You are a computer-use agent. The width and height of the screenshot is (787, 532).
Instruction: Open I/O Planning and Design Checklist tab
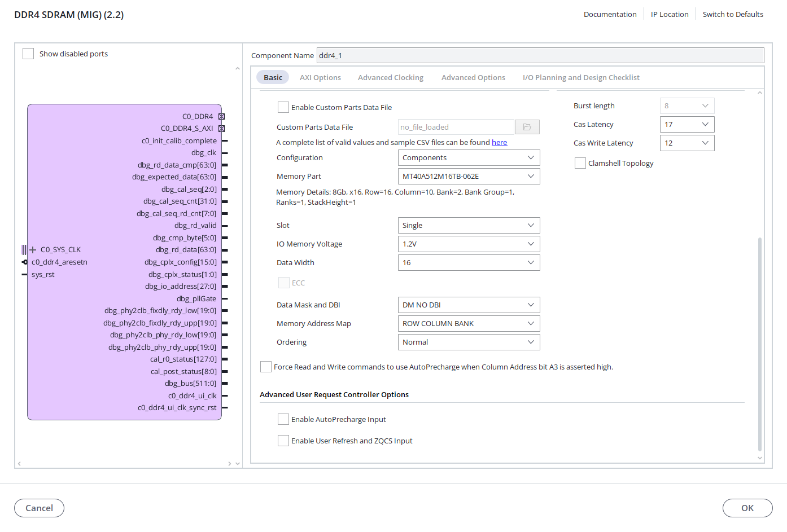coord(581,77)
